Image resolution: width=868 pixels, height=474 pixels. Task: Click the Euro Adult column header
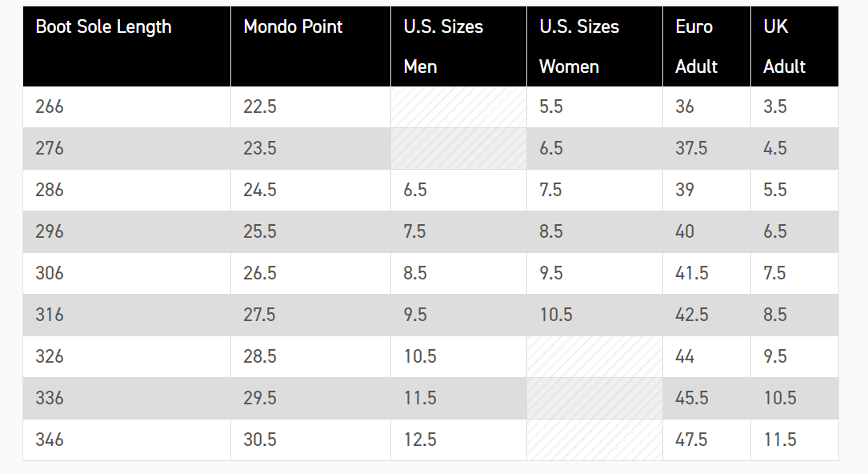[x=696, y=46]
